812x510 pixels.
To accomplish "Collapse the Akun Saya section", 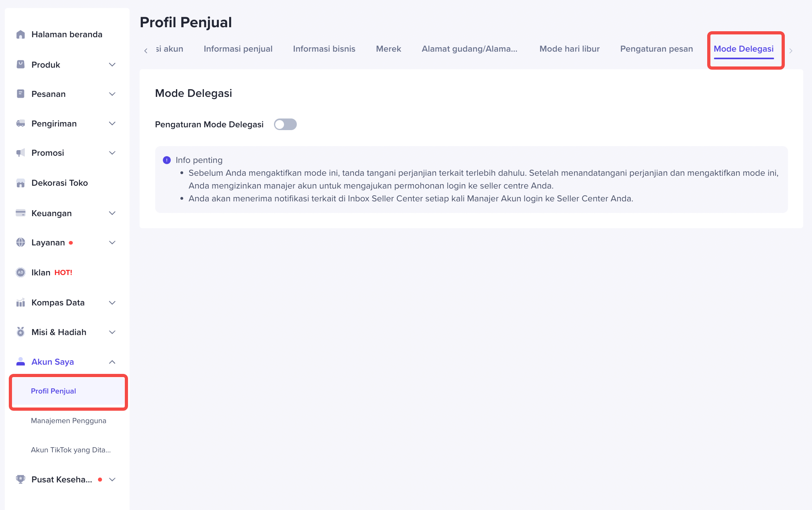I will (x=112, y=362).
